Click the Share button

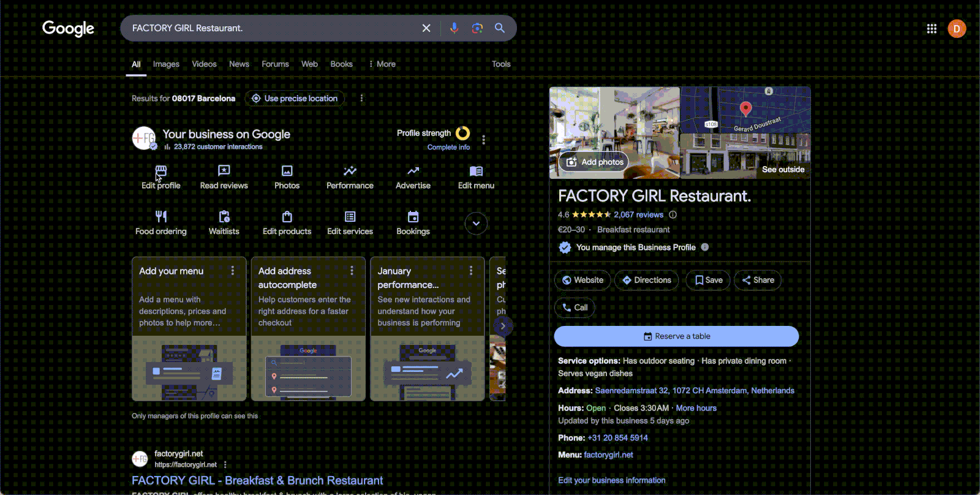pyautogui.click(x=758, y=280)
